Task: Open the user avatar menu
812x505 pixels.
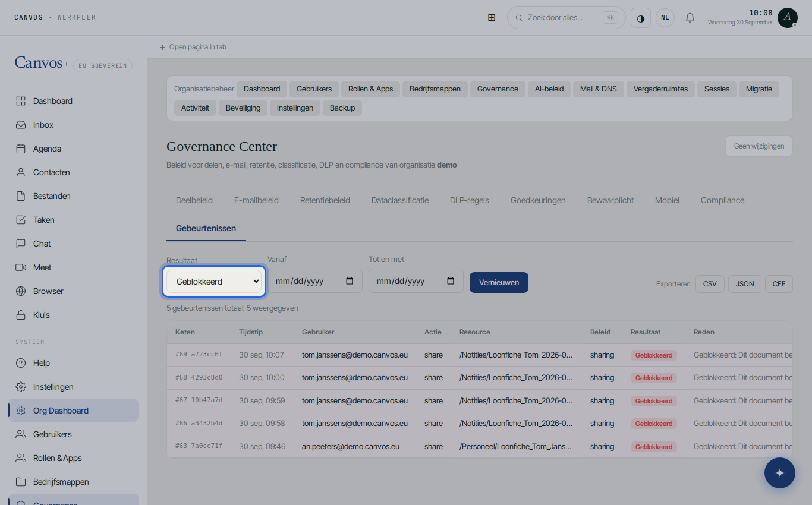Action: click(x=788, y=18)
